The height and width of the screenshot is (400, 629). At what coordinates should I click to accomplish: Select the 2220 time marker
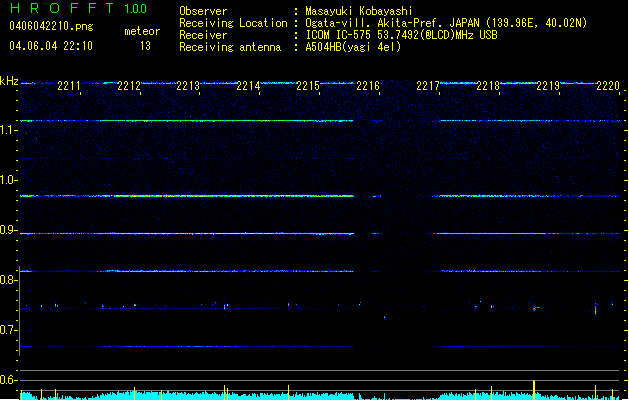(607, 87)
